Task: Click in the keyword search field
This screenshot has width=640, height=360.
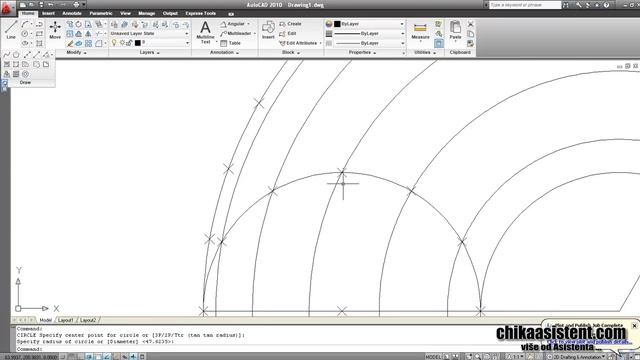Action: pos(524,5)
